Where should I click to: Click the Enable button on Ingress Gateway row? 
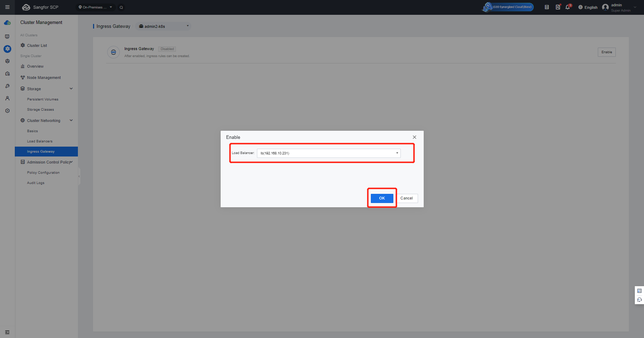(607, 52)
